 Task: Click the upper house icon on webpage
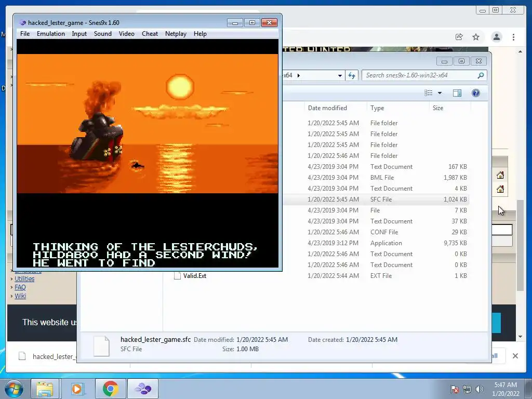click(x=500, y=175)
